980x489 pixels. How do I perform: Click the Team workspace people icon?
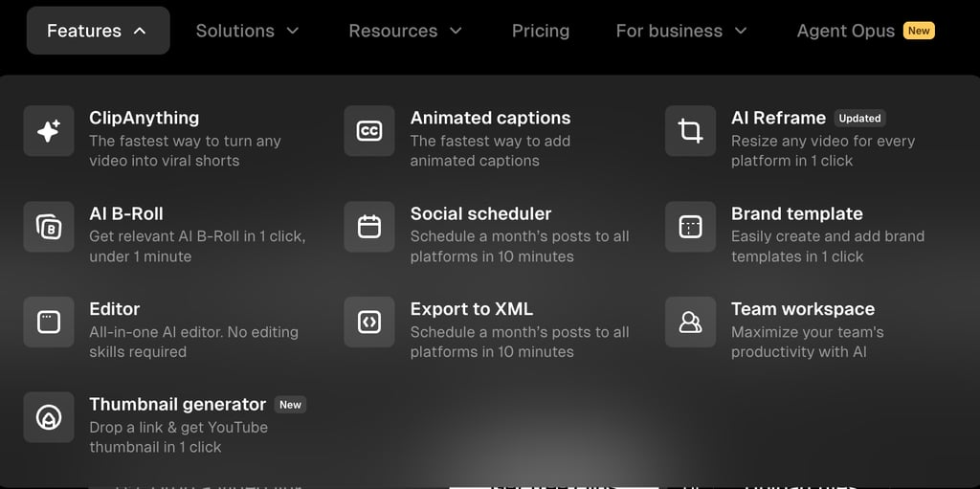pos(690,322)
